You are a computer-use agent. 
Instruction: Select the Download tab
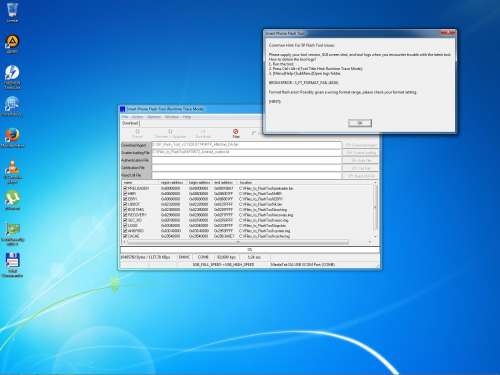(x=130, y=123)
